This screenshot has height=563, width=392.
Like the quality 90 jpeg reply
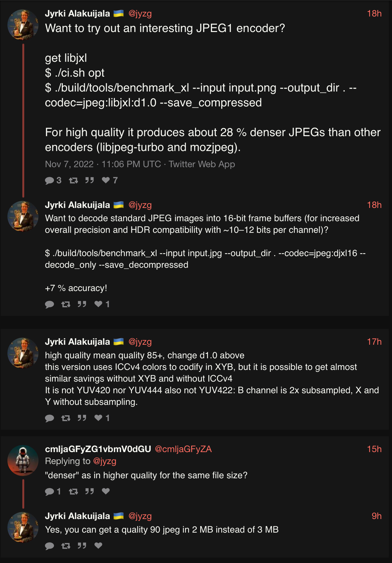pos(98,546)
